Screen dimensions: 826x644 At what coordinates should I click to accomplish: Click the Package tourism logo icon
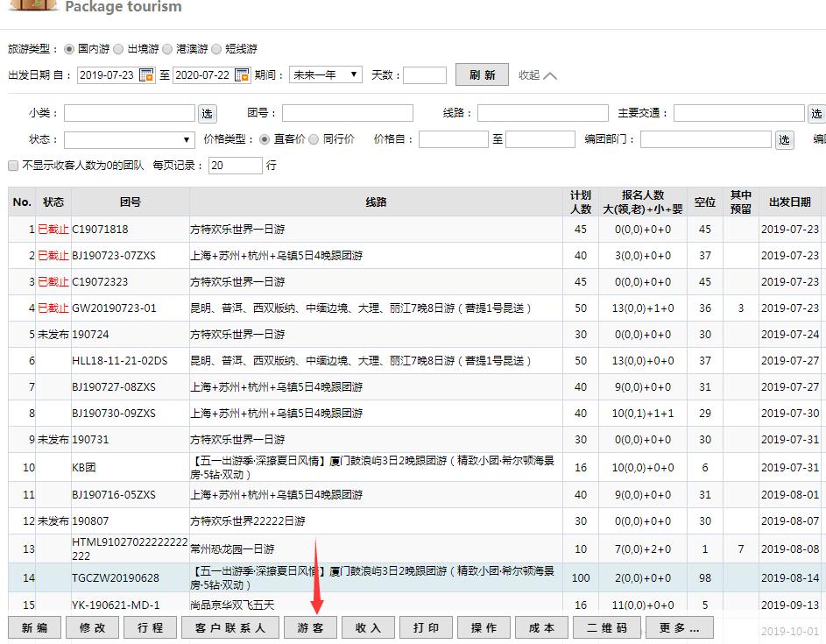point(32,5)
